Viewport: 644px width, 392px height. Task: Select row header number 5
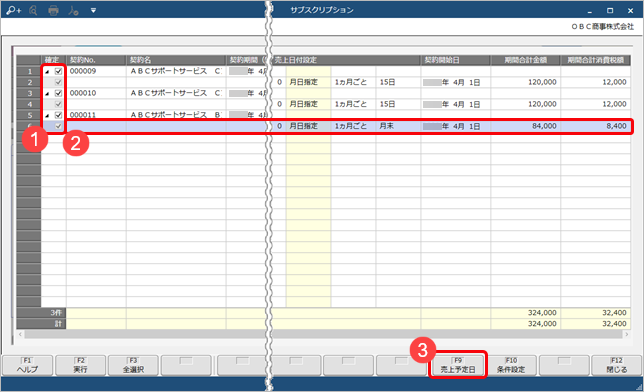pyautogui.click(x=29, y=115)
